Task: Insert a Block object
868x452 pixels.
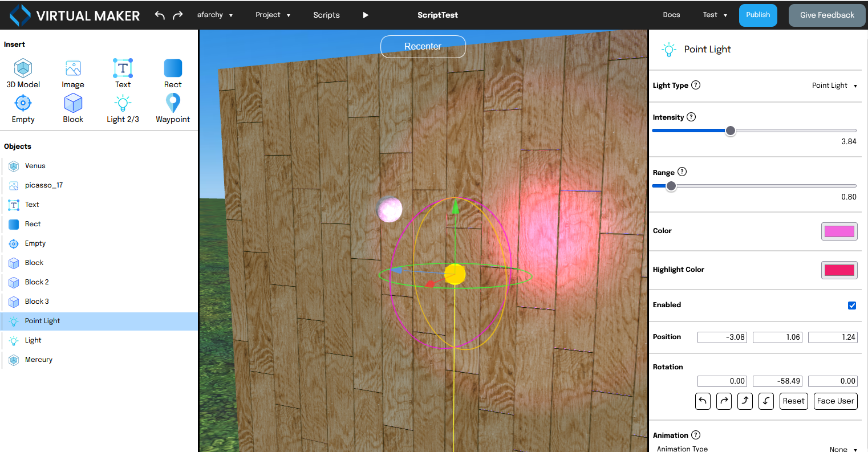Action: pyautogui.click(x=73, y=108)
